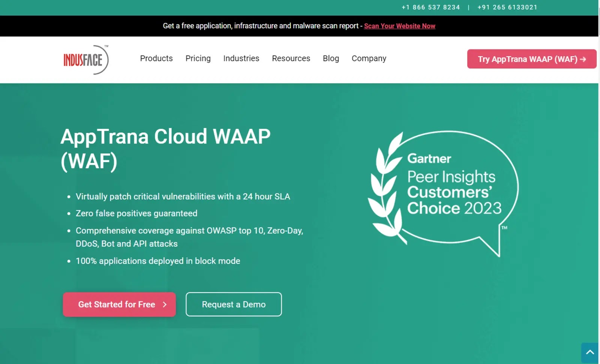Click the page's vertical scrollbar
This screenshot has width=600, height=364.
(599, 150)
